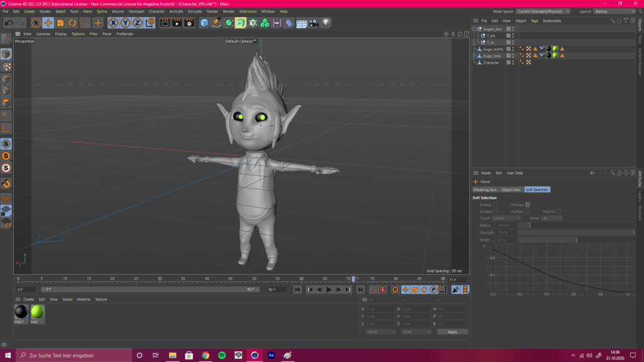This screenshot has width=644, height=362.
Task: Click the Light object icon
Action: click(326, 23)
